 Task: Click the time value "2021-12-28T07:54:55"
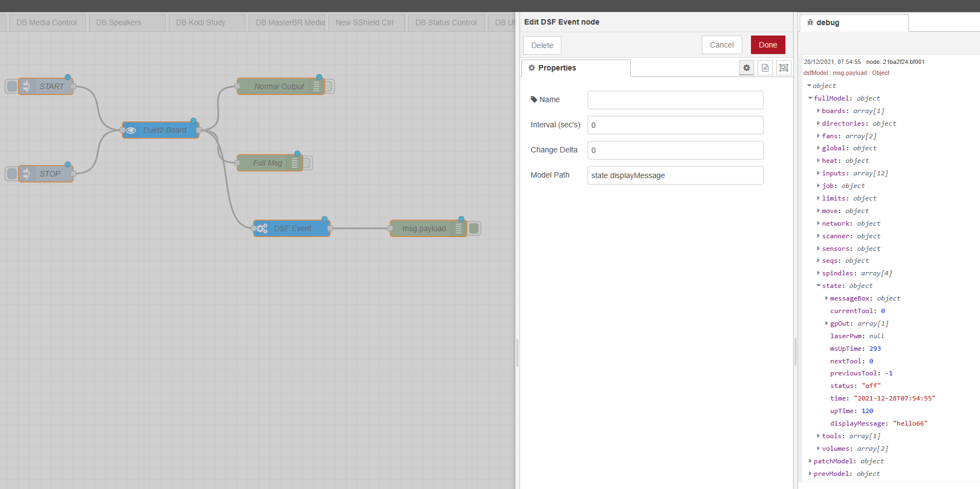tap(895, 398)
